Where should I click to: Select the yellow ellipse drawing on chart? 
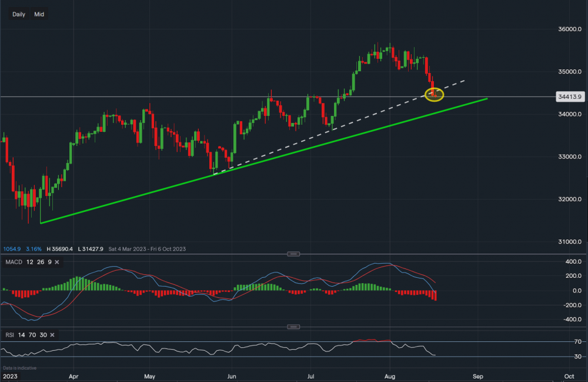(x=434, y=94)
